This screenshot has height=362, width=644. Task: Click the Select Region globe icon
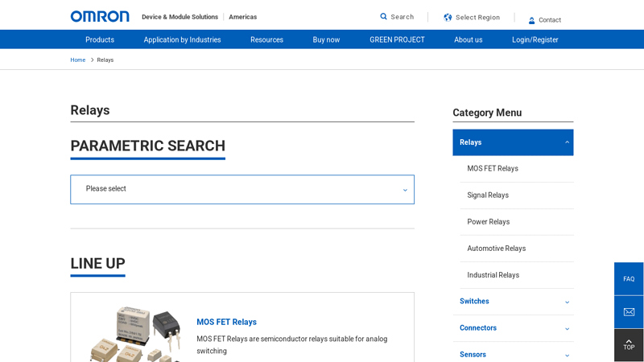click(x=448, y=17)
